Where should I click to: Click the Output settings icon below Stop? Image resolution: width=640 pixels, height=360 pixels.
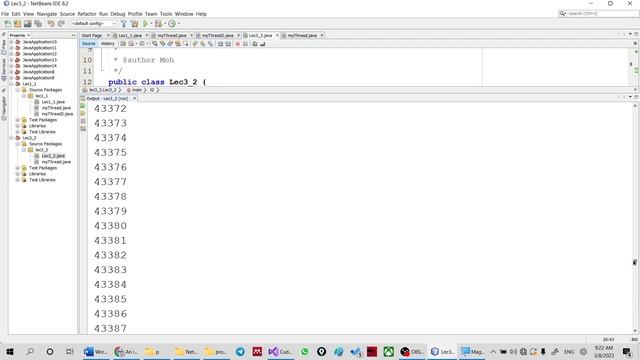[x=83, y=129]
